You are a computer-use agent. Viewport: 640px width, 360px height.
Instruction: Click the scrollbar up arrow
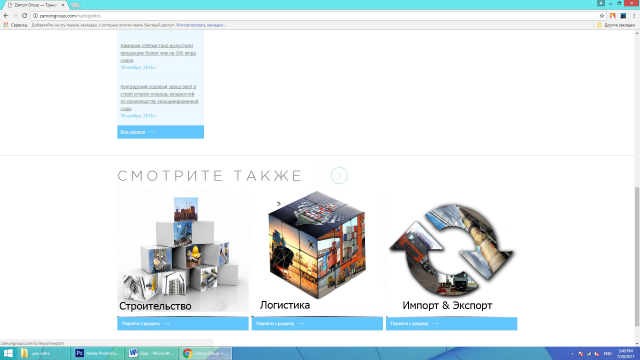pos(637,33)
